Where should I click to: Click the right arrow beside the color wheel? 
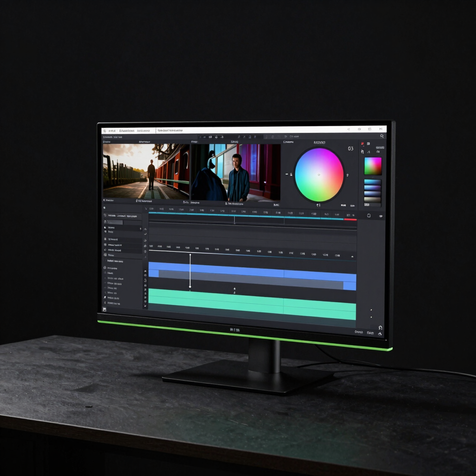tap(347, 175)
